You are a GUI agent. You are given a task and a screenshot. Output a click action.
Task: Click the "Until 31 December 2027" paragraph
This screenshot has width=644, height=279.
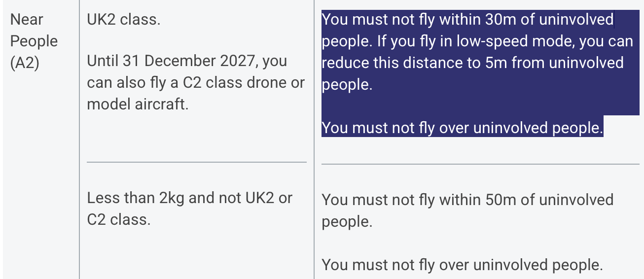pyautogui.click(x=196, y=83)
